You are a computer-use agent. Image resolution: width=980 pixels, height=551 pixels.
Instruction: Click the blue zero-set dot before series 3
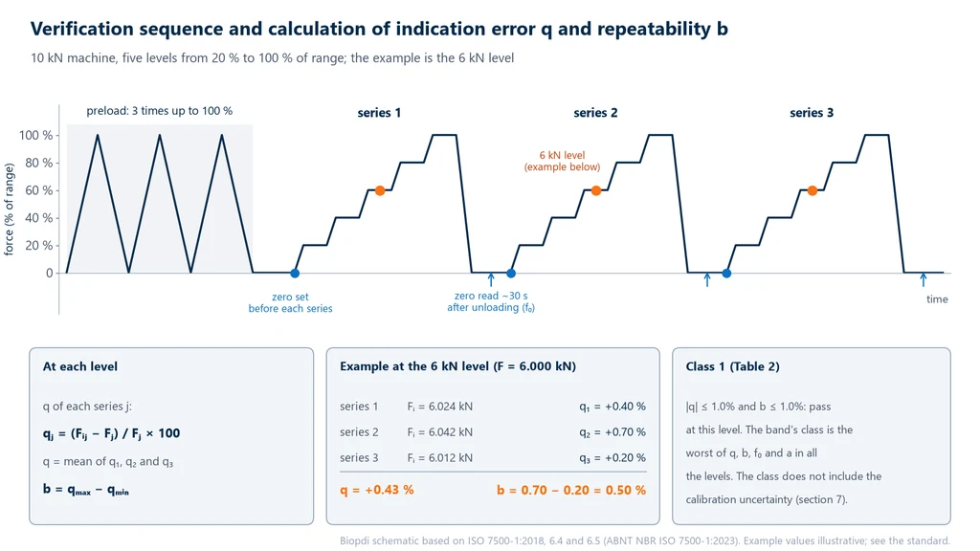tap(726, 273)
